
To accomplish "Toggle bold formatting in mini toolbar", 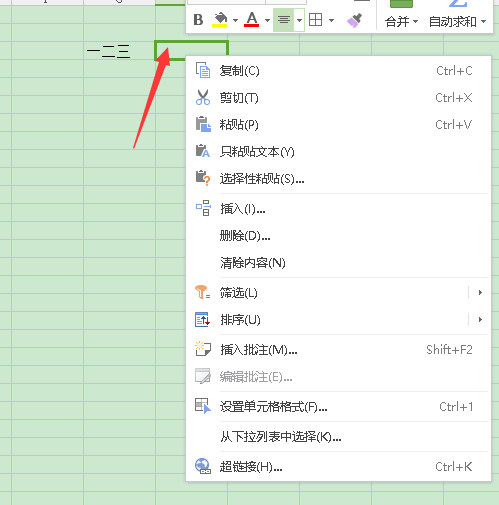I will tap(198, 20).
